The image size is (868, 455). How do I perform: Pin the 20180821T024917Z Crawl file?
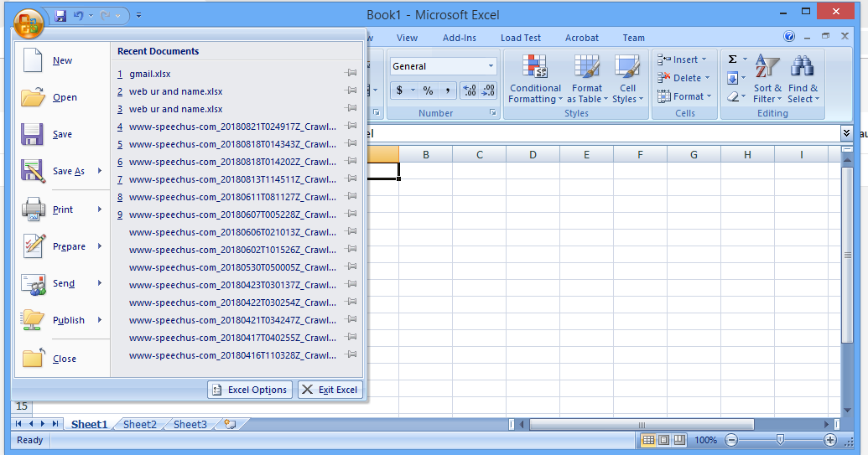click(351, 126)
